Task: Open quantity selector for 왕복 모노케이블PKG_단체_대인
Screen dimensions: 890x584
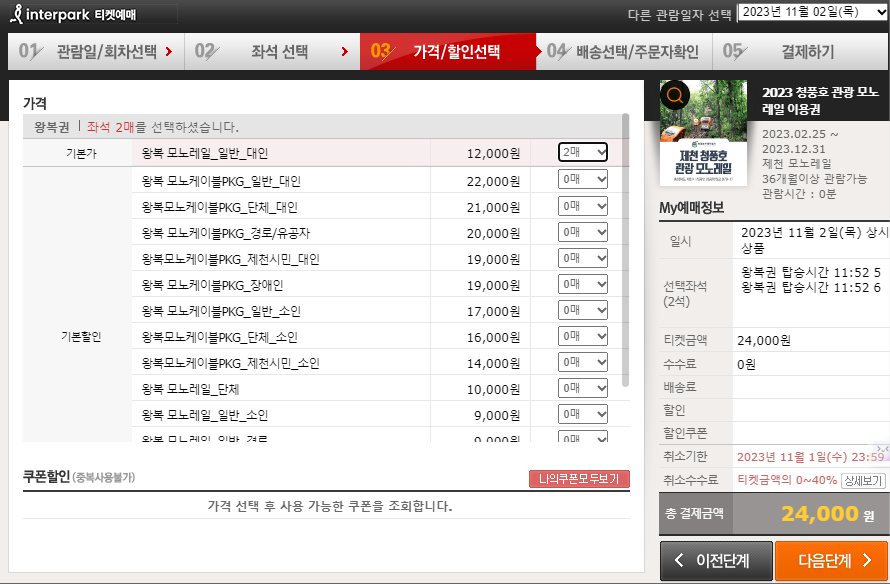Action: click(x=583, y=206)
